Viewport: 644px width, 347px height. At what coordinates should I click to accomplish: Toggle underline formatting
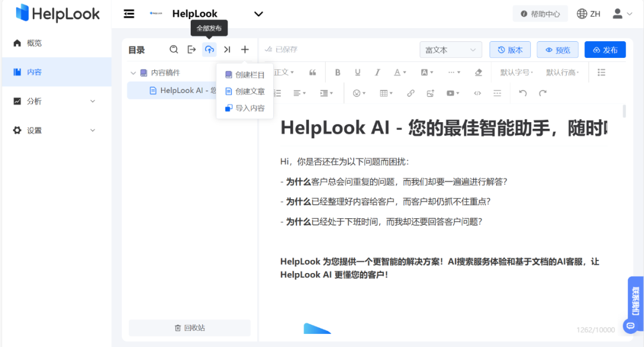(x=357, y=72)
